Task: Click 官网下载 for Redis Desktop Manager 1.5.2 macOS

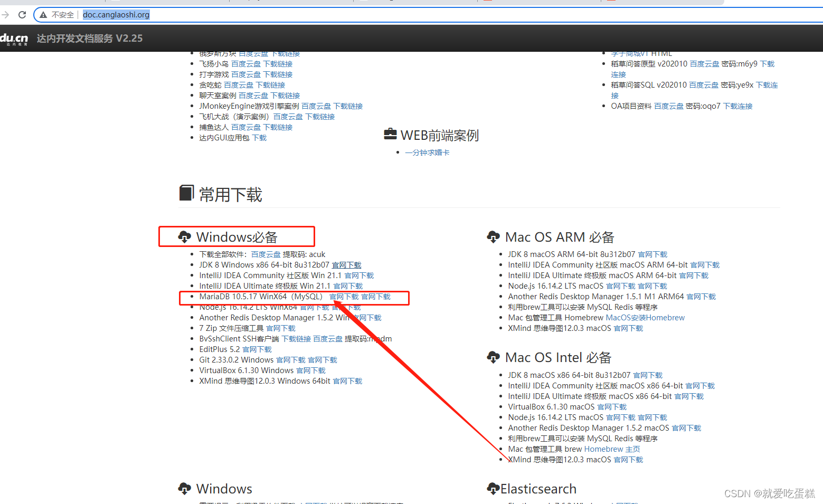Action: [x=686, y=428]
